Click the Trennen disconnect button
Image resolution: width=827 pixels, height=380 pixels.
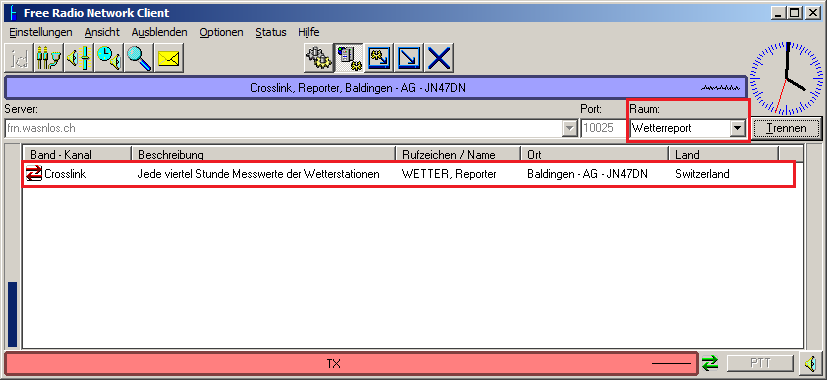(786, 128)
